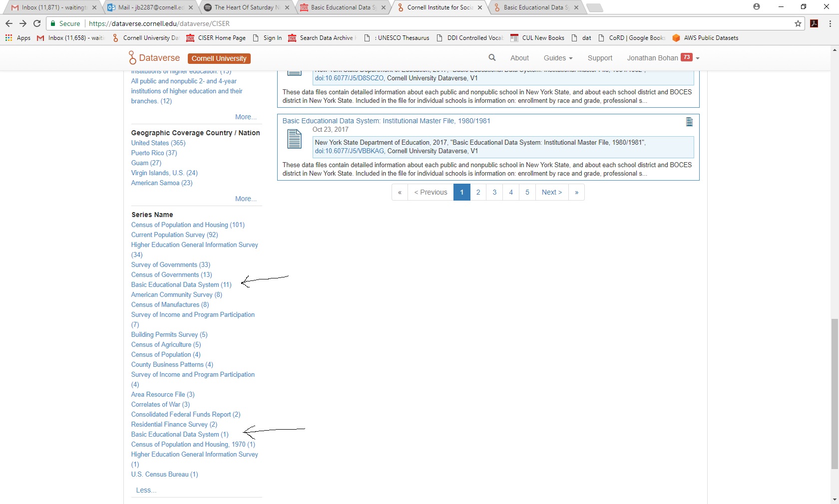Filter by U.S. Census Bureau (1)
This screenshot has width=839, height=504.
164,474
